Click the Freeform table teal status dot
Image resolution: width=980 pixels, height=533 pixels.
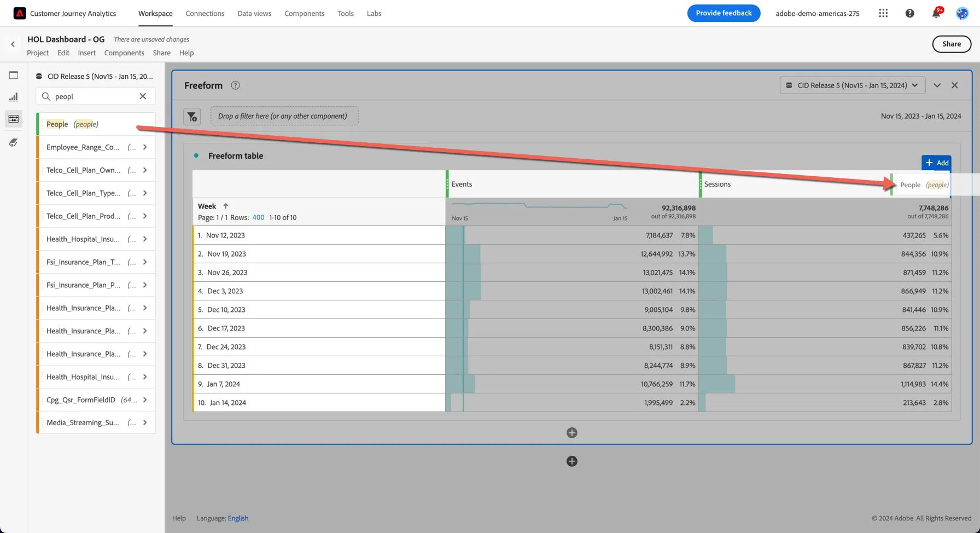coord(196,156)
